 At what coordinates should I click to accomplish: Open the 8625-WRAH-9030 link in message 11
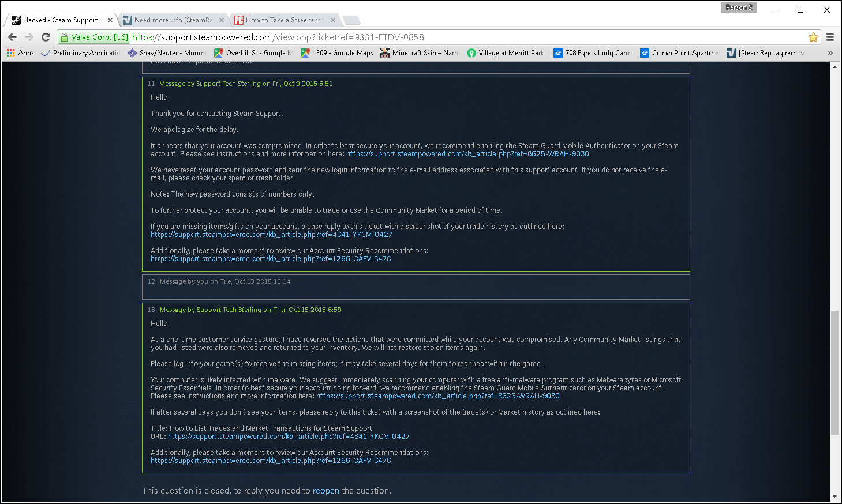click(x=467, y=154)
